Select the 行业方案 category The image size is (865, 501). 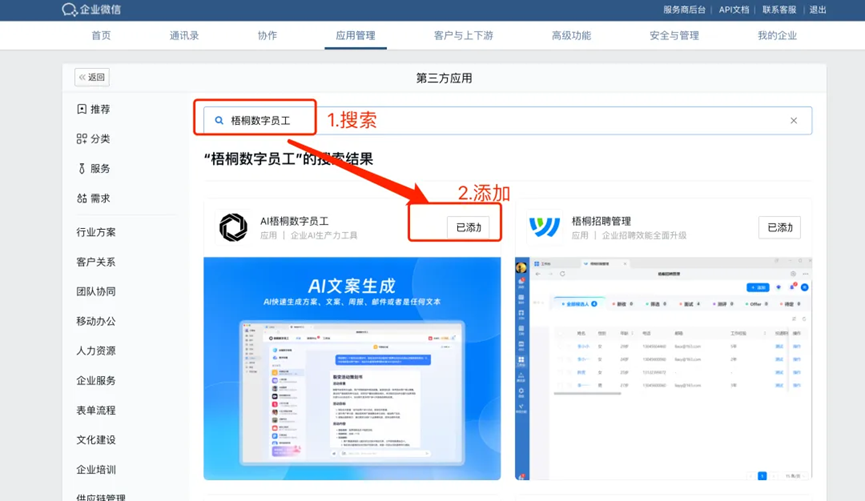96,232
